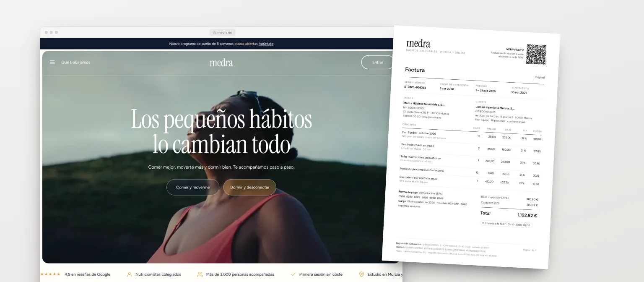Viewport: 644px width, 282px height.
Task: Click '4,9 en reseñas de Google' text
Action: 87,274
